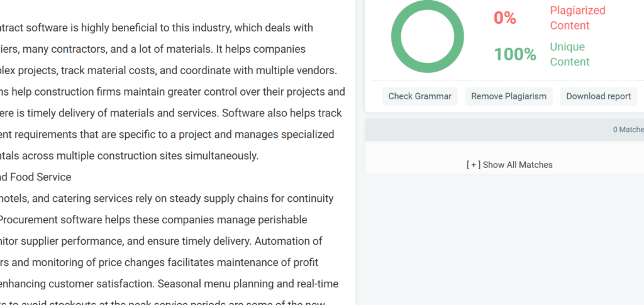Select the green 100% percentage value
Image resolution: width=644 pixels, height=305 pixels.
tap(514, 55)
